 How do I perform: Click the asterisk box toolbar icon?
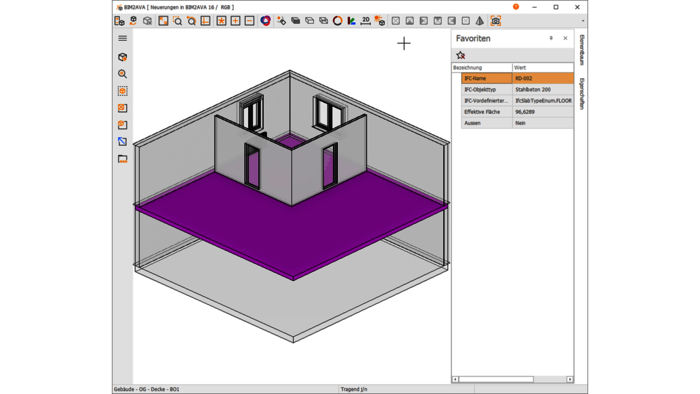click(x=221, y=21)
